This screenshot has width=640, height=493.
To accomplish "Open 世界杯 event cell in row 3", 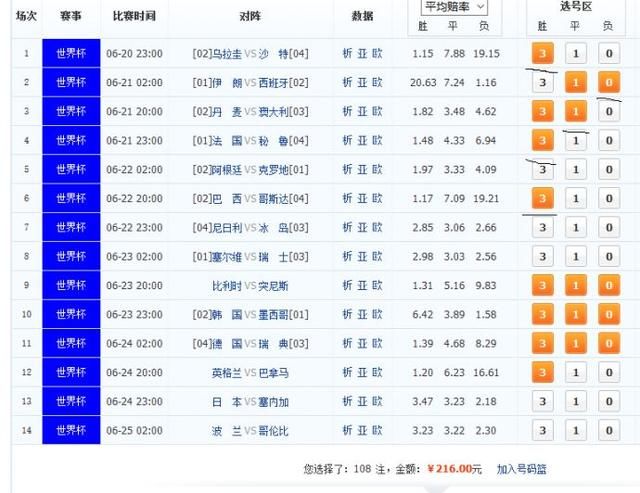I will tap(71, 111).
